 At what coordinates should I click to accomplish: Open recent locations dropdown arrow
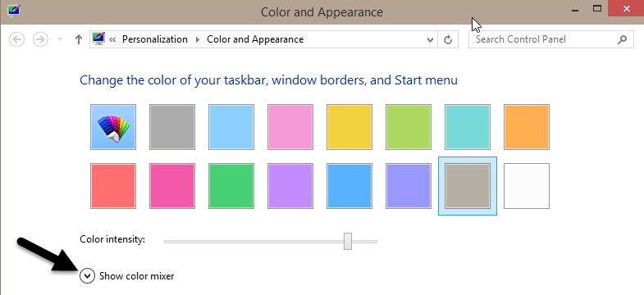pos(61,39)
